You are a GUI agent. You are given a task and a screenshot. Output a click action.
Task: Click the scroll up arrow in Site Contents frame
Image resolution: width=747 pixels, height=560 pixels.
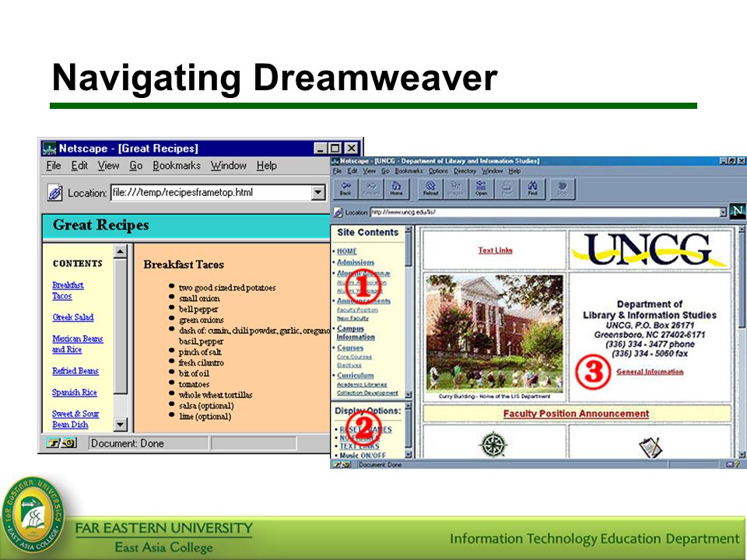[x=409, y=229]
